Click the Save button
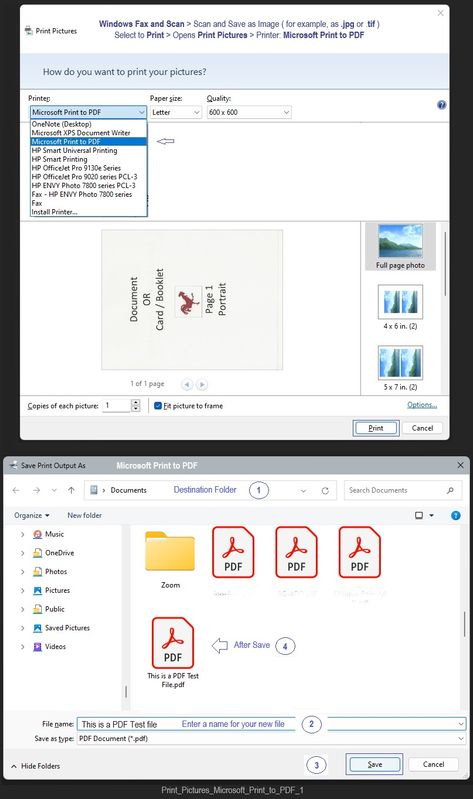The height and width of the screenshot is (799, 473). coord(375,764)
